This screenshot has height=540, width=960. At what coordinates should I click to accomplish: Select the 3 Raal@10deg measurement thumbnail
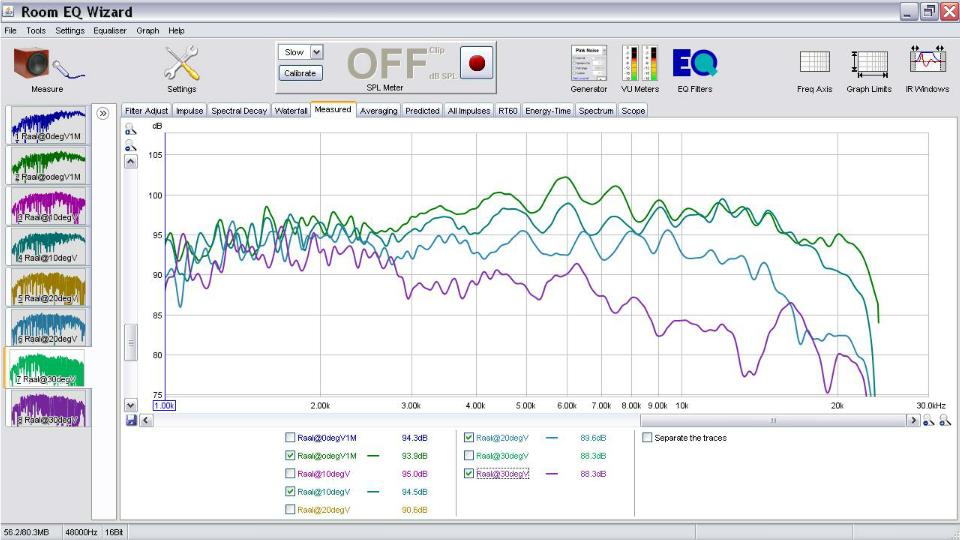(x=48, y=206)
